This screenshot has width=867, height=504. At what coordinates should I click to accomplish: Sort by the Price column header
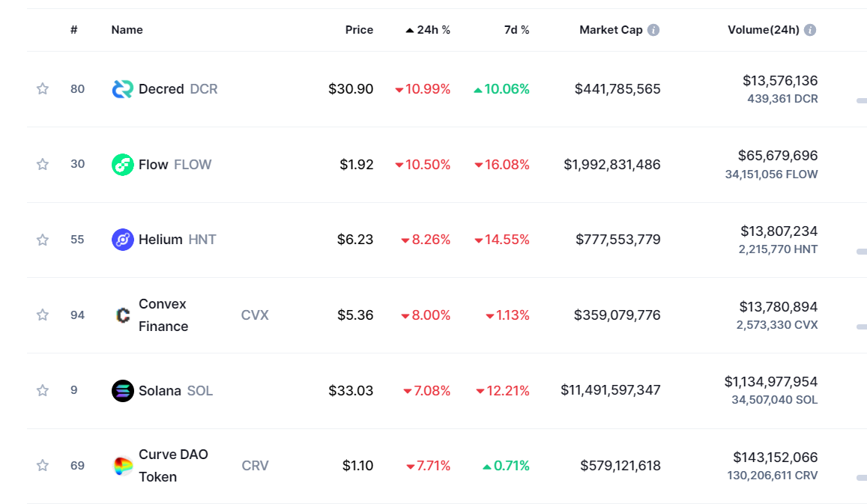tap(359, 30)
